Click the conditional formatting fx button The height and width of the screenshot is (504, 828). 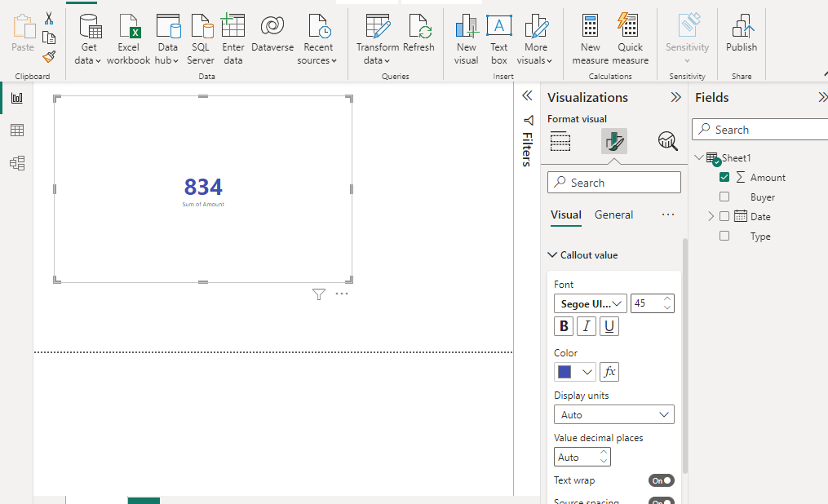pos(609,372)
